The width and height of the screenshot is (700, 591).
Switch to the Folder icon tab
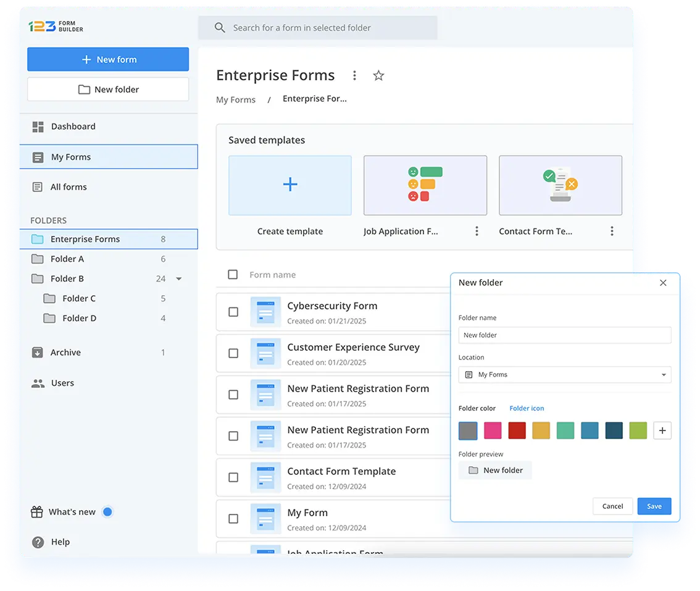pos(527,408)
